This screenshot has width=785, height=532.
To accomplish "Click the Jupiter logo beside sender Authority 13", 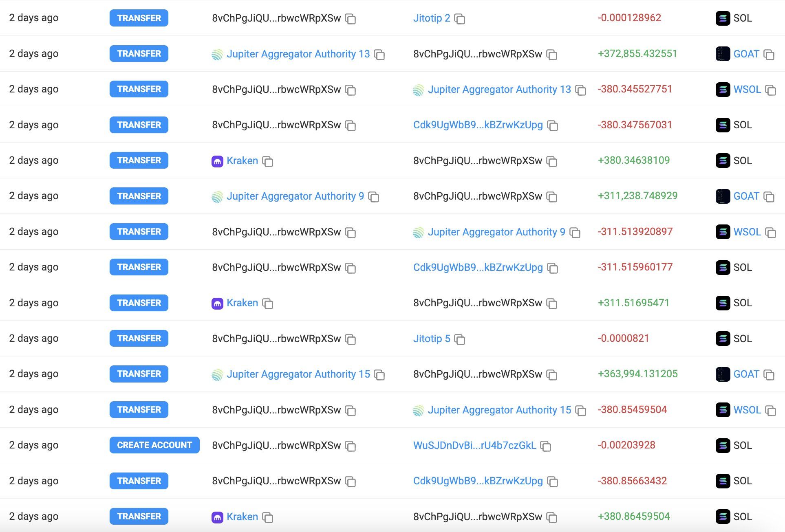I will coord(217,54).
